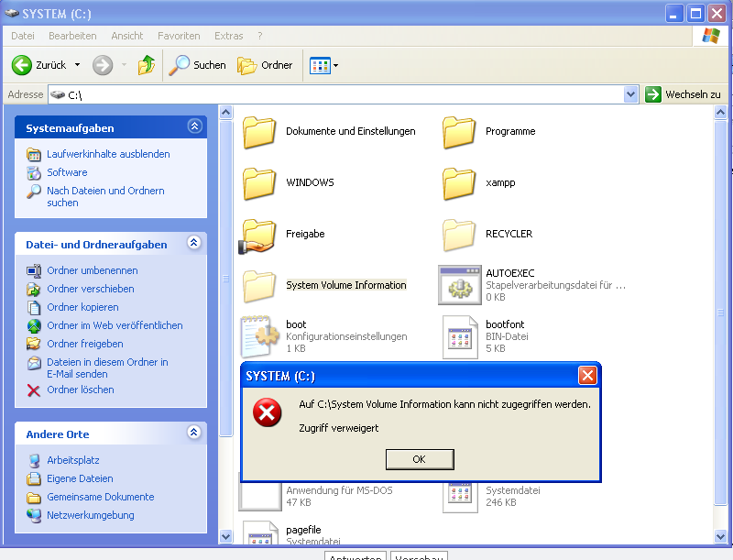Go up one folder level

tap(147, 65)
